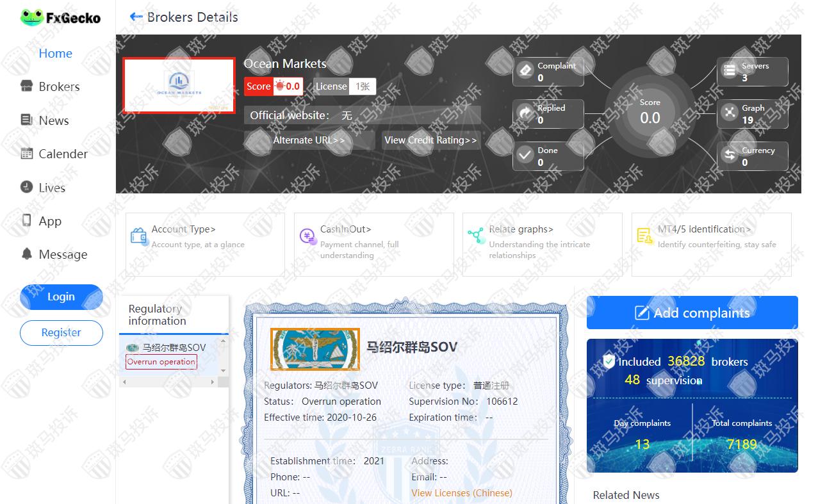The width and height of the screenshot is (818, 504).
Task: Go to Brokers in sidebar
Action: click(59, 86)
